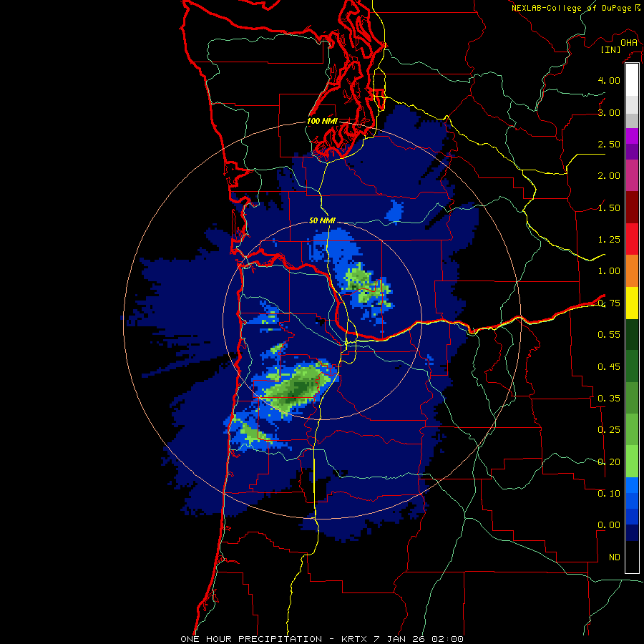This screenshot has width=644, height=644.
Task: Pick the dark maroon legend swatch
Action: pos(632,208)
